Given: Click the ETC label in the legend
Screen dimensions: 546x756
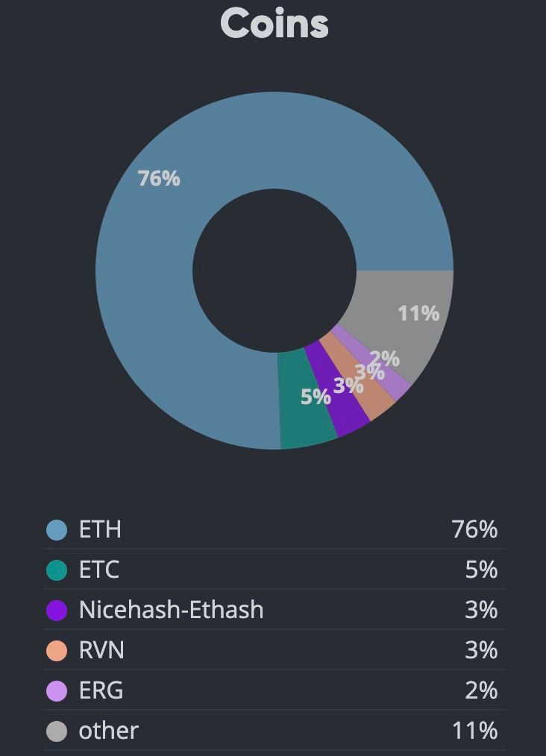Looking at the screenshot, I should click(x=99, y=570).
